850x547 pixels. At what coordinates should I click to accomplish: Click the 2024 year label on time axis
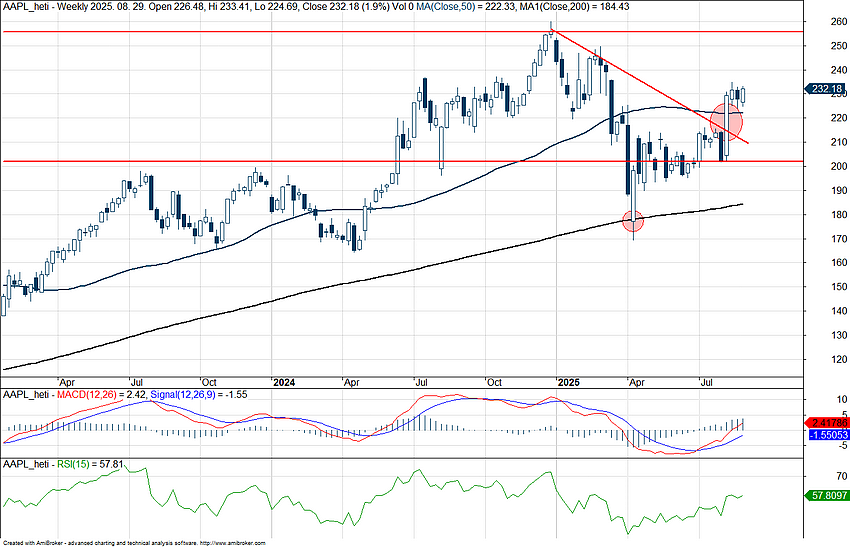(284, 383)
